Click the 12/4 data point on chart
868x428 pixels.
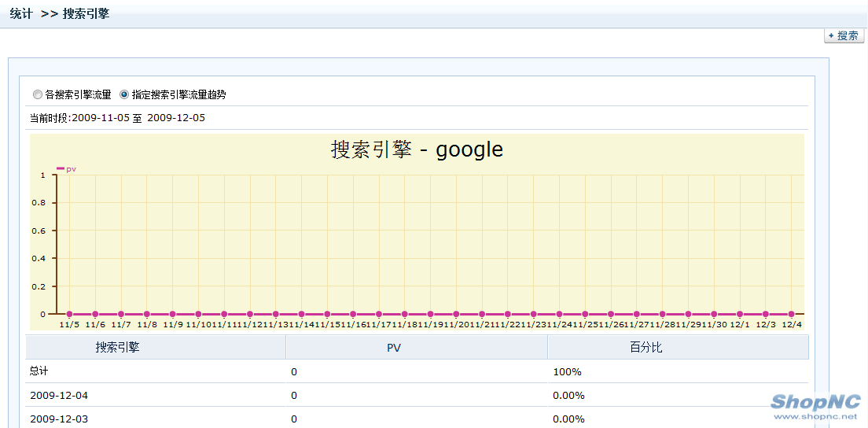(791, 314)
